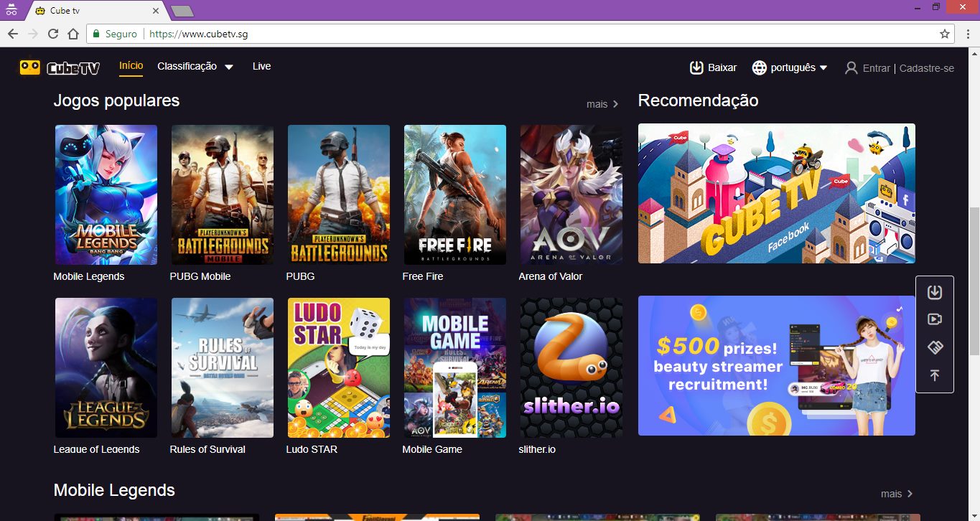Open Chrome's three-dot menu
Viewport: 980px width, 521px height.
pos(966,34)
